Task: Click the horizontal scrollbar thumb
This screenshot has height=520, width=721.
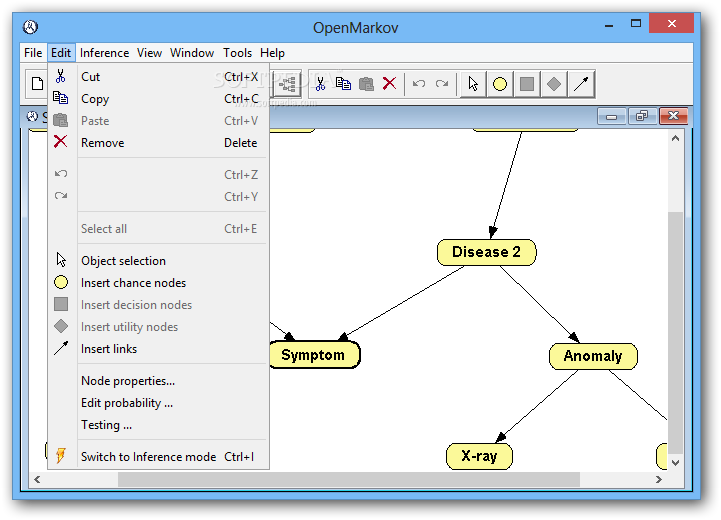Action: pyautogui.click(x=349, y=480)
